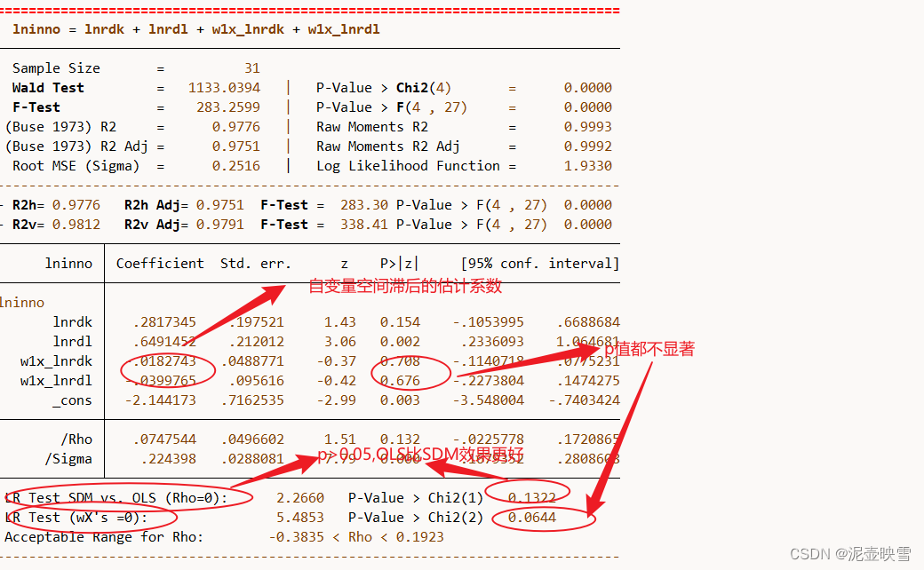This screenshot has height=570, width=924.
Task: Click the Wald Test value 1133.0394
Action: coord(224,88)
